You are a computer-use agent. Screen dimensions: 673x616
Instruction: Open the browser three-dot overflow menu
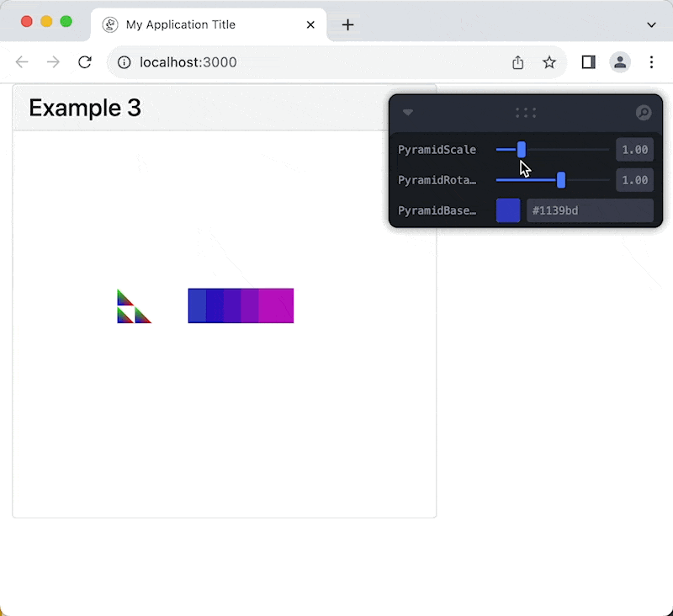pos(652,61)
